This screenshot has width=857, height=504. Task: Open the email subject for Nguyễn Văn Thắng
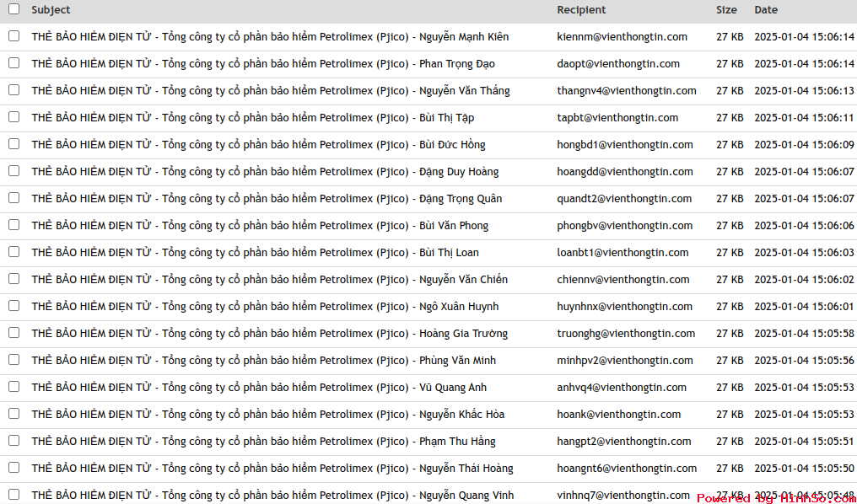pos(271,91)
